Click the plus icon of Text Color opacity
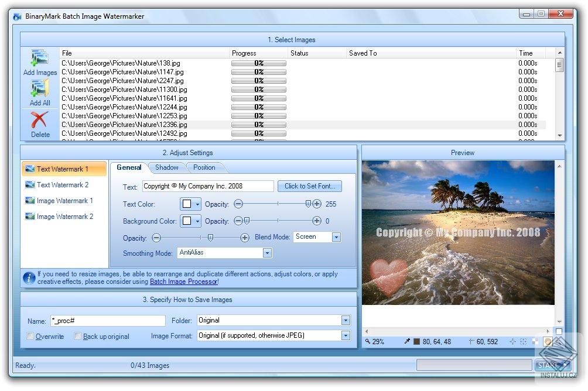The height and width of the screenshot is (391, 588). click(317, 204)
